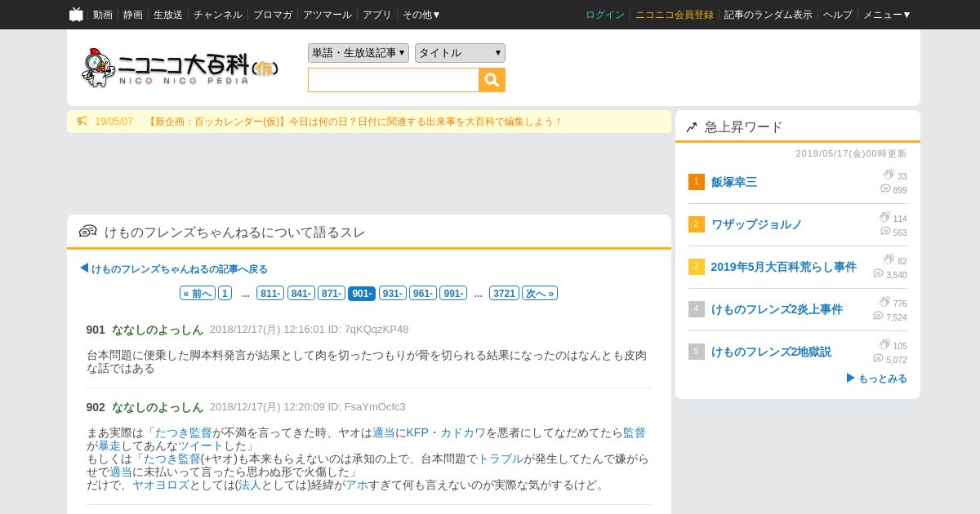Open けものフレンズ2炎上事件 article

777,309
